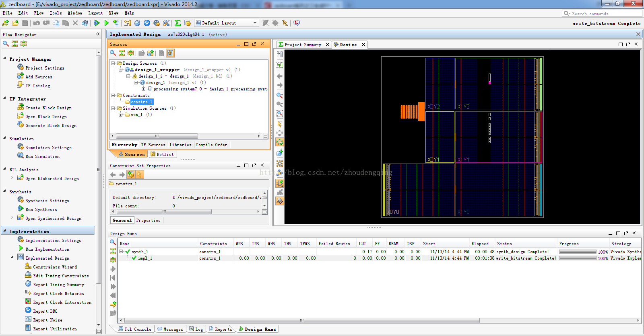Click the Generate Bitstream toolbar icon
This screenshot has height=336, width=644.
[116, 23]
